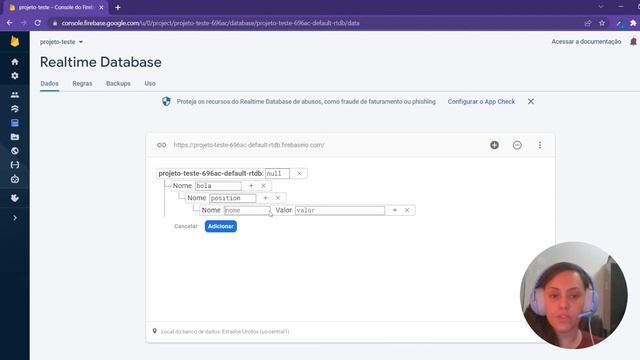Edit the bola name field

218,186
